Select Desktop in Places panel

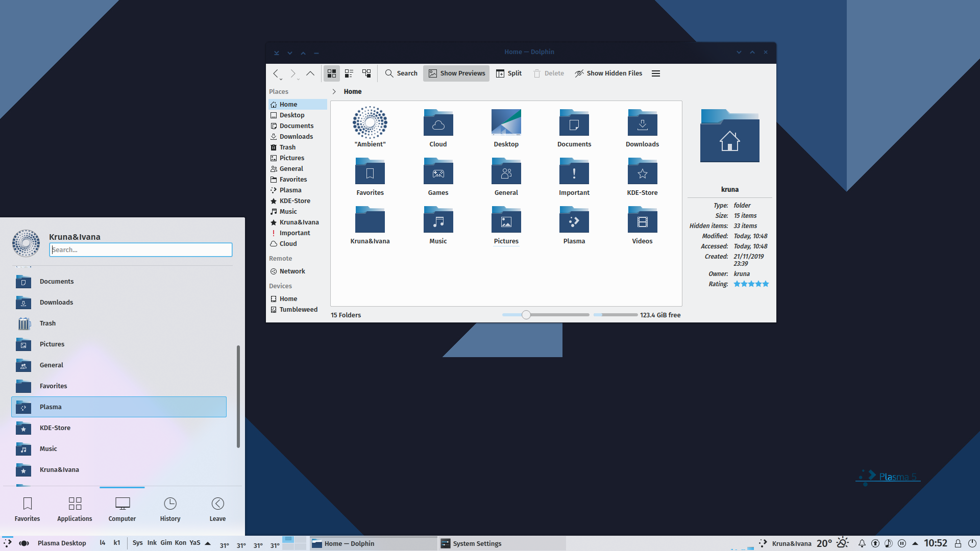pos(298,115)
